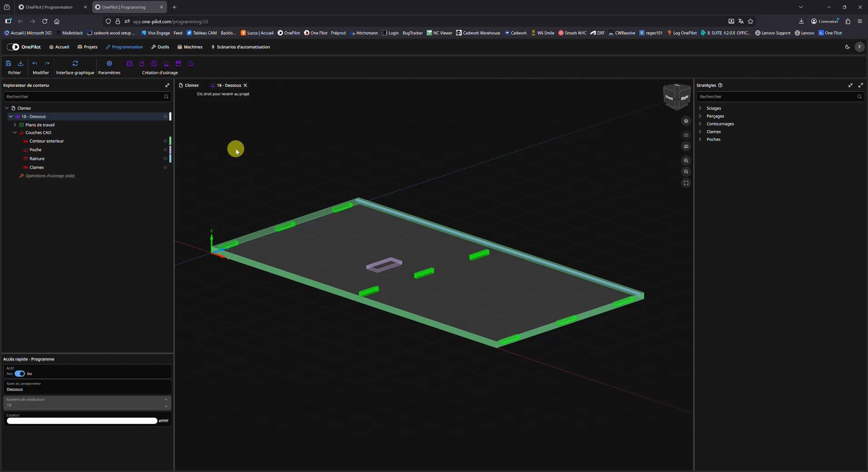Collapse the Clamex project node

point(7,108)
